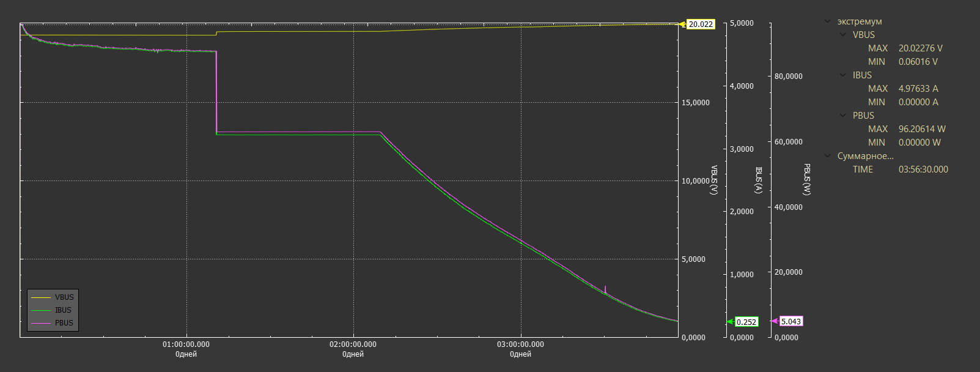Select the green 0.252 IBUS value marker
The height and width of the screenshot is (372, 980).
coord(746,322)
